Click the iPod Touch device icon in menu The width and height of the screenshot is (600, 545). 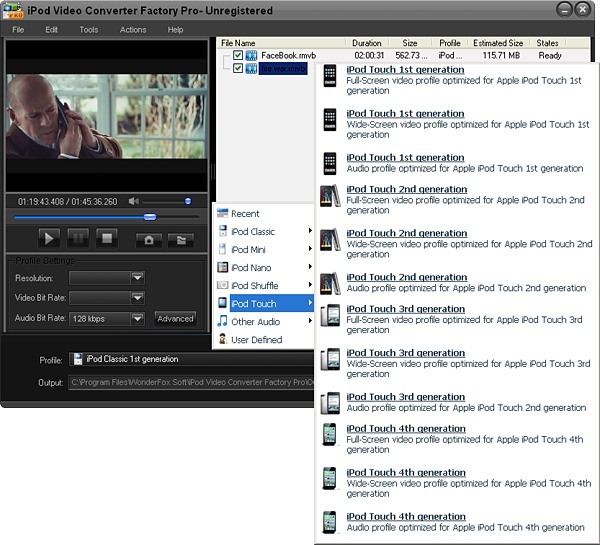(222, 303)
